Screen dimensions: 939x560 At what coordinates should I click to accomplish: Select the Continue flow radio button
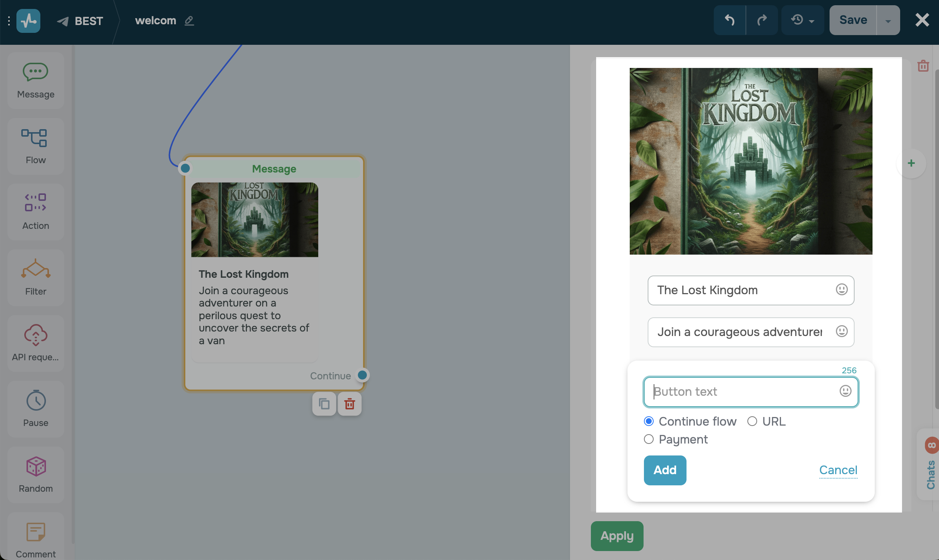(649, 421)
